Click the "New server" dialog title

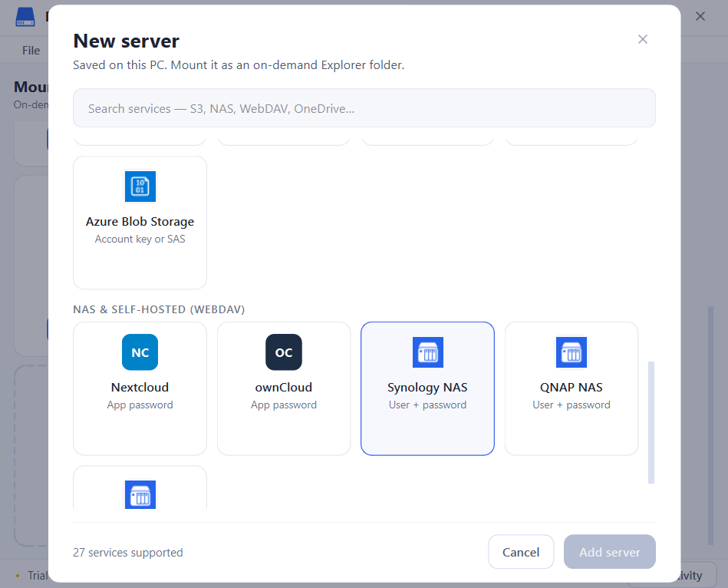coord(127,41)
